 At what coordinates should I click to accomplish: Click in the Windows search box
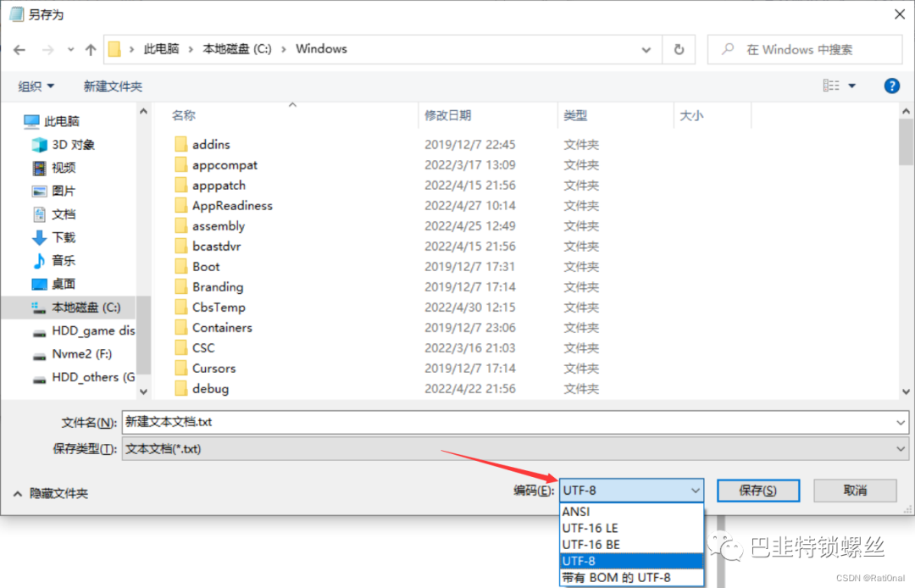[805, 50]
